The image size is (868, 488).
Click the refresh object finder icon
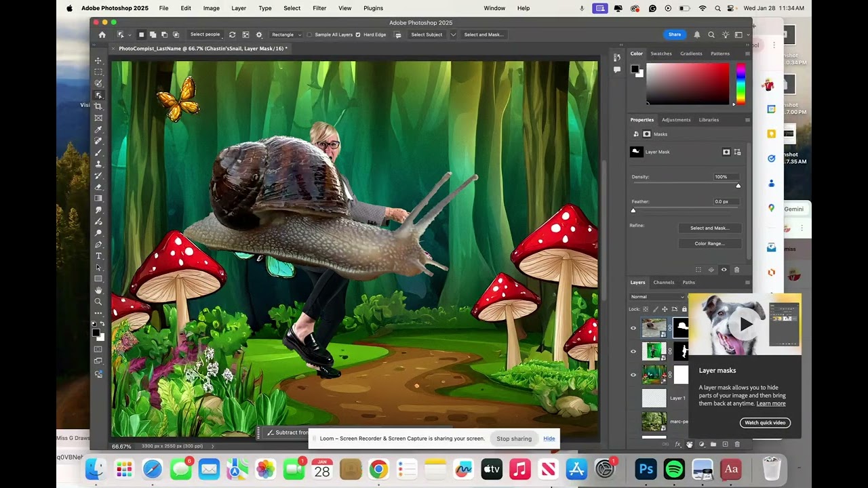click(x=233, y=35)
